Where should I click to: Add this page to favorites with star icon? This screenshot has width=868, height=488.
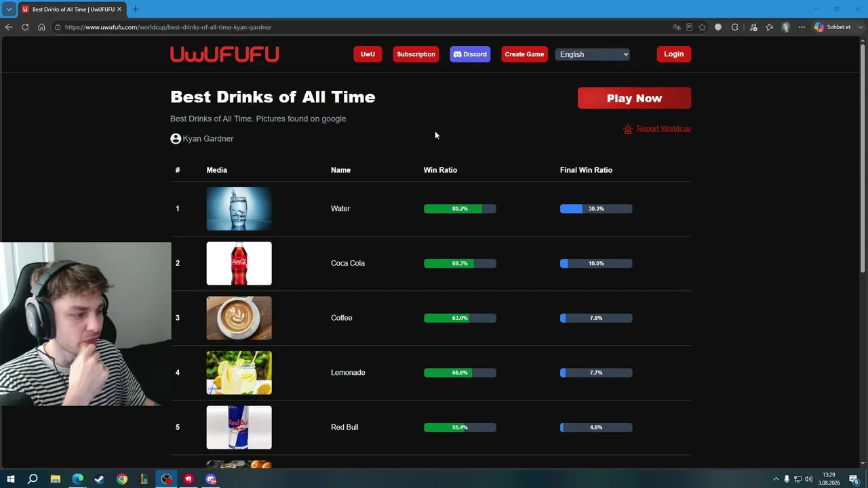coord(702,27)
